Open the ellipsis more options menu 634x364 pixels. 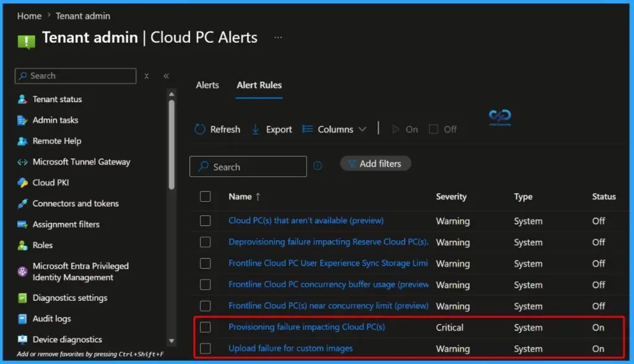pos(278,37)
